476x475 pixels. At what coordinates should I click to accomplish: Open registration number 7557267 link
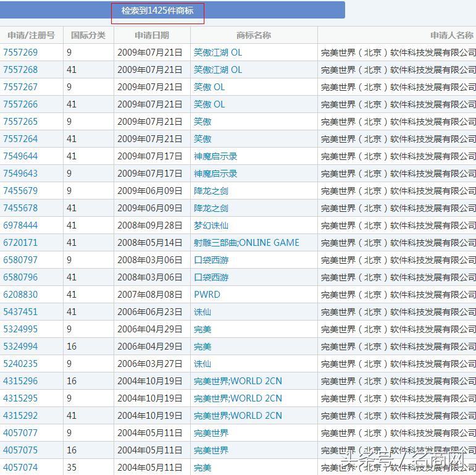pos(20,87)
